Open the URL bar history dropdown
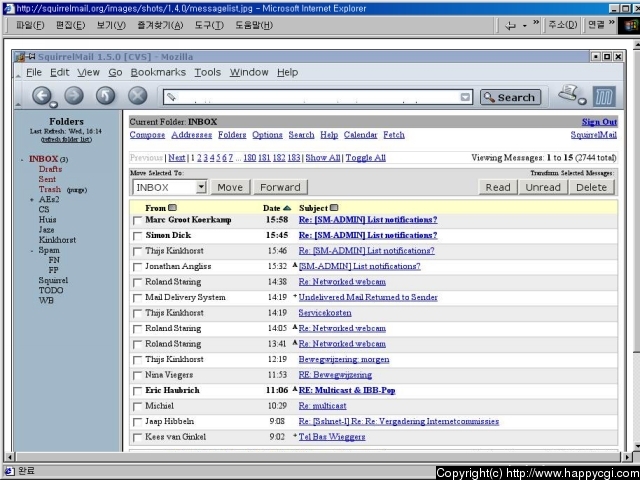 (465, 97)
